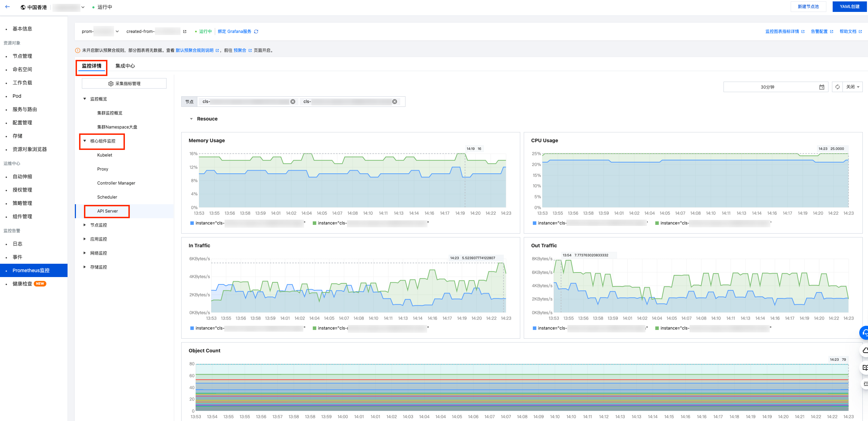Click the YAML创建 button
Viewport: 868px width, 421px height.
point(849,7)
